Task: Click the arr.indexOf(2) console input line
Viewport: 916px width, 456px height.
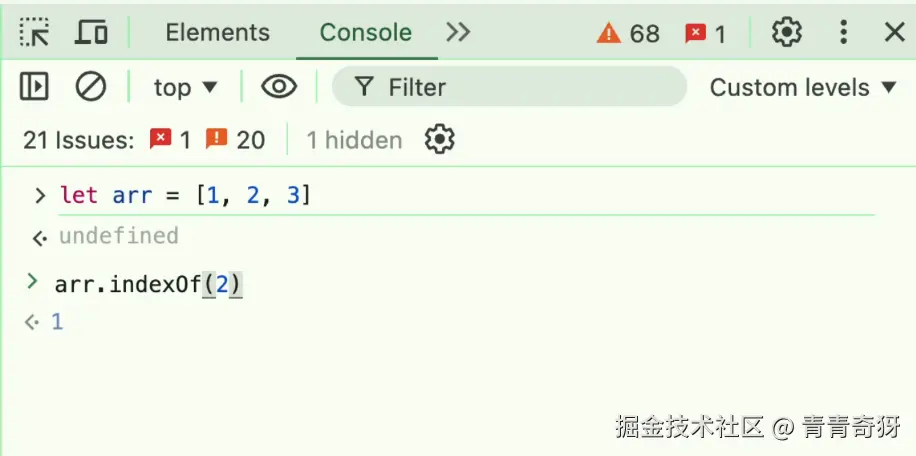Action: (x=148, y=285)
